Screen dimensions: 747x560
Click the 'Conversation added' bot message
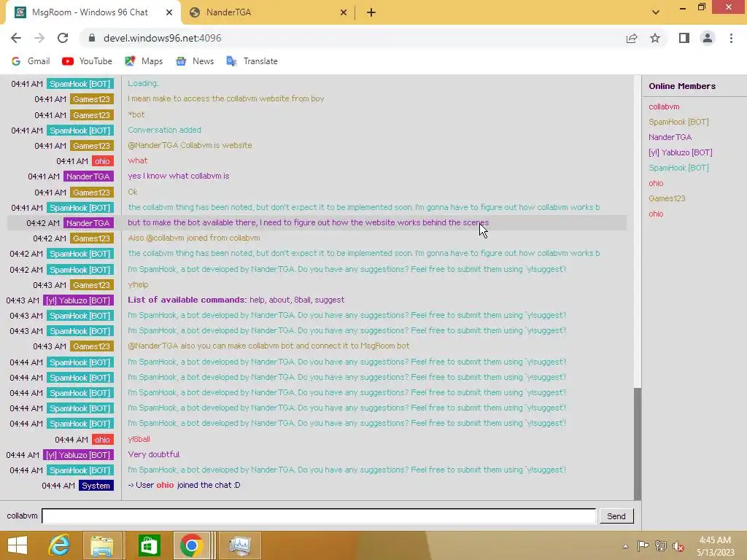(164, 130)
